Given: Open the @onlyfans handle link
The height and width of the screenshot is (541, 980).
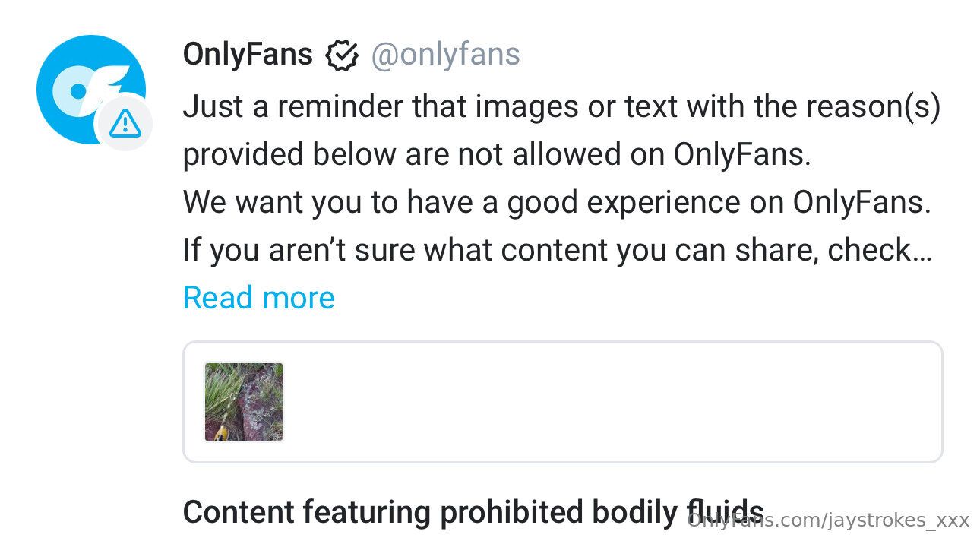Looking at the screenshot, I should coord(445,55).
